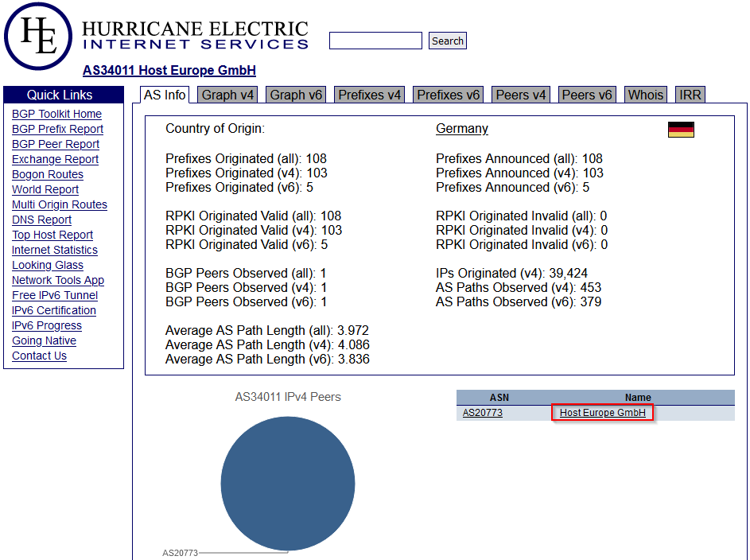Image resolution: width=750 pixels, height=560 pixels.
Task: Visit the Exchange Report link
Action: tap(55, 159)
